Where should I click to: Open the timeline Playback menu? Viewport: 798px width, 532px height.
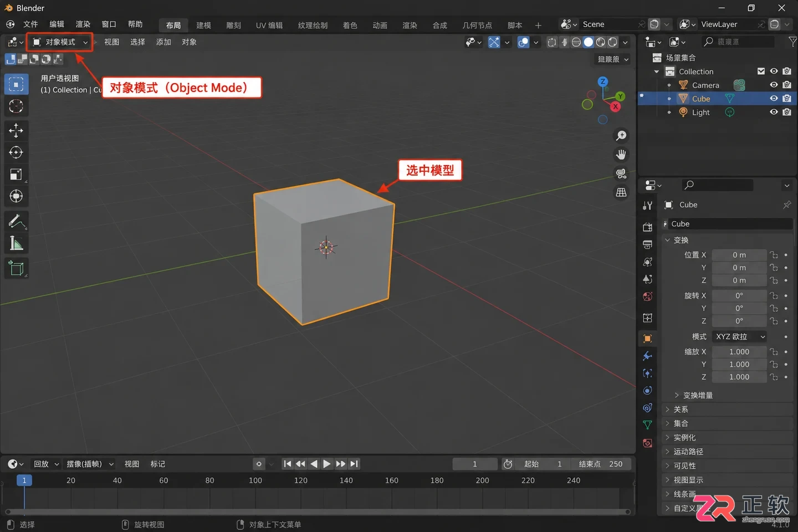pyautogui.click(x=46, y=464)
